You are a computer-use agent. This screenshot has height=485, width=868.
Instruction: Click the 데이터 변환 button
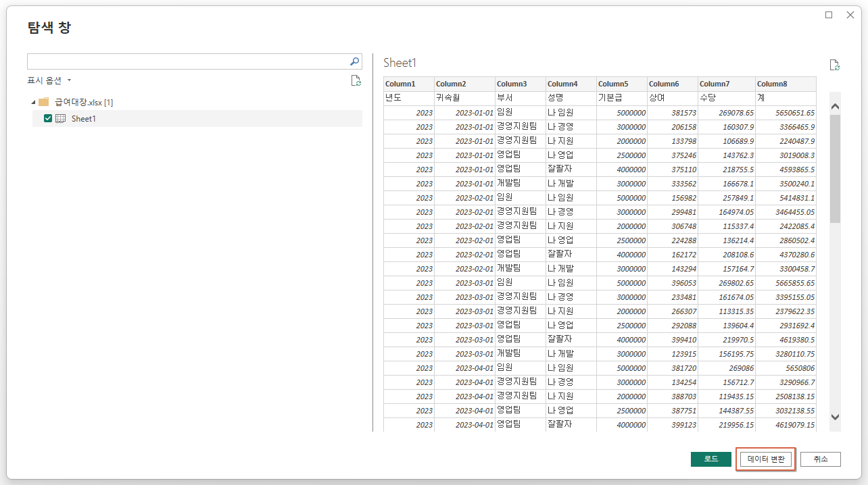[766, 459]
